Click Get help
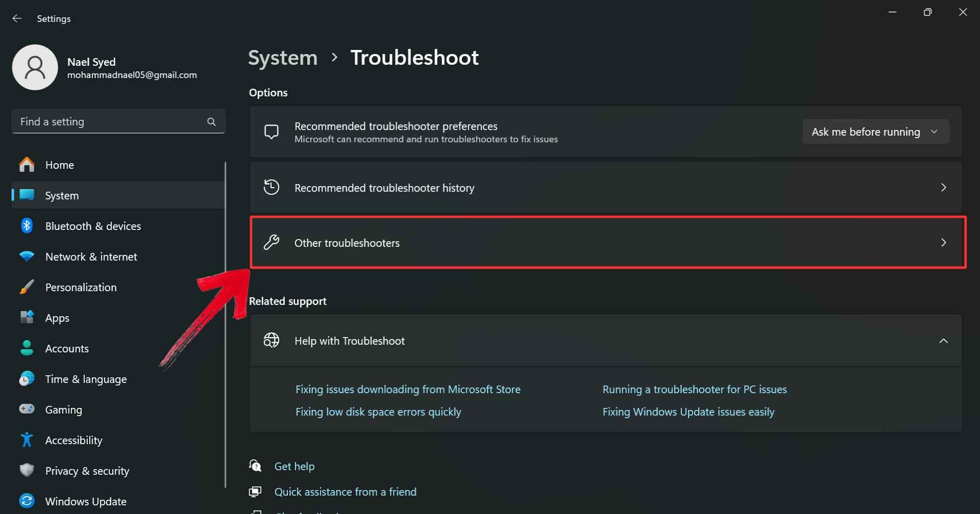Image resolution: width=980 pixels, height=514 pixels. (x=295, y=466)
